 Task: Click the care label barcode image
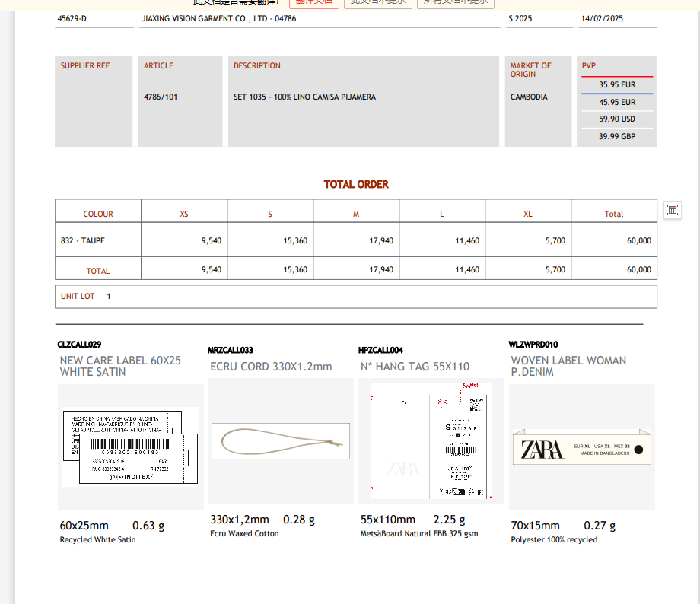coord(130,447)
